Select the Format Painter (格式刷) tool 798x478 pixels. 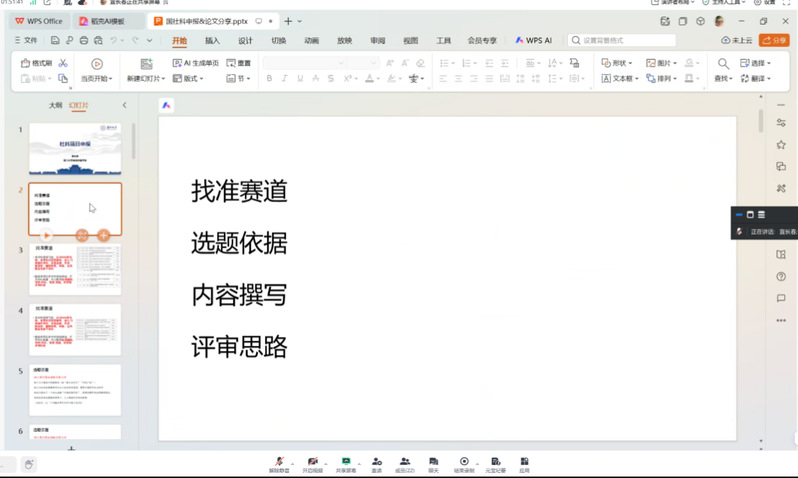point(36,63)
